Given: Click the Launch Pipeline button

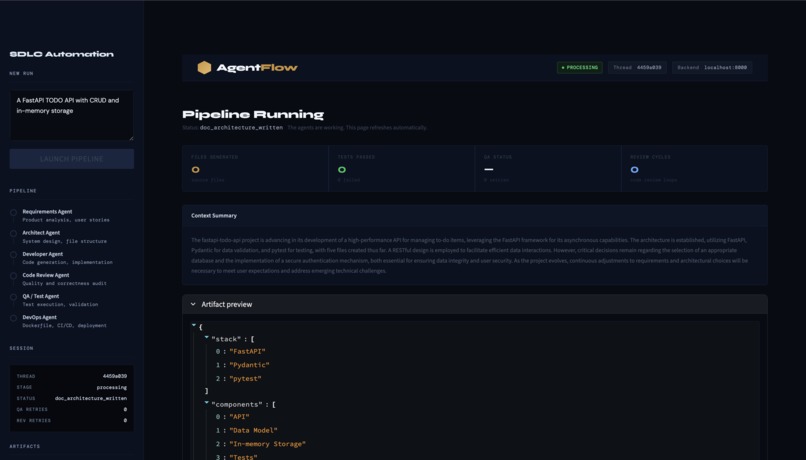Looking at the screenshot, I should (71, 159).
